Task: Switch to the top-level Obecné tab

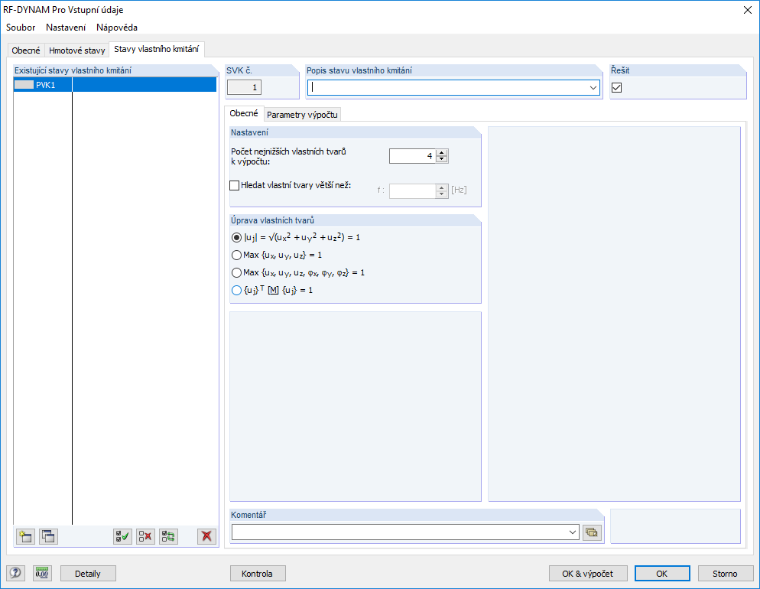Action: (26, 50)
